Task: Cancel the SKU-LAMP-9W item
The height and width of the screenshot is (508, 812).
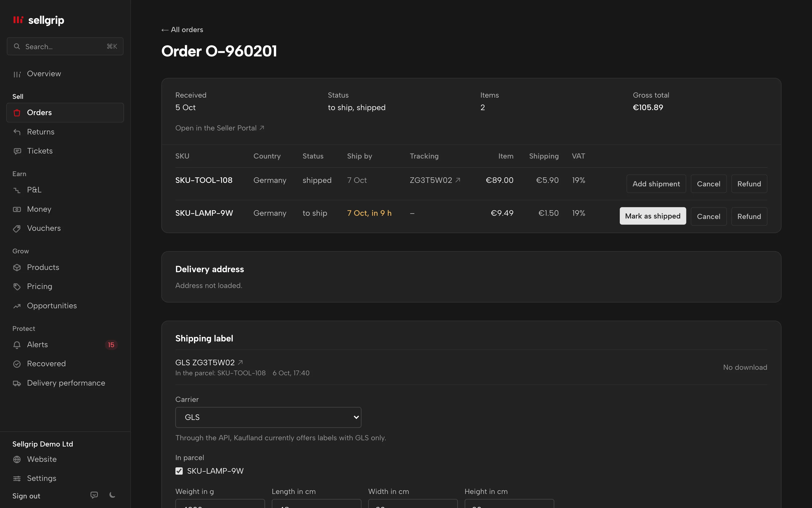Action: coord(708,216)
